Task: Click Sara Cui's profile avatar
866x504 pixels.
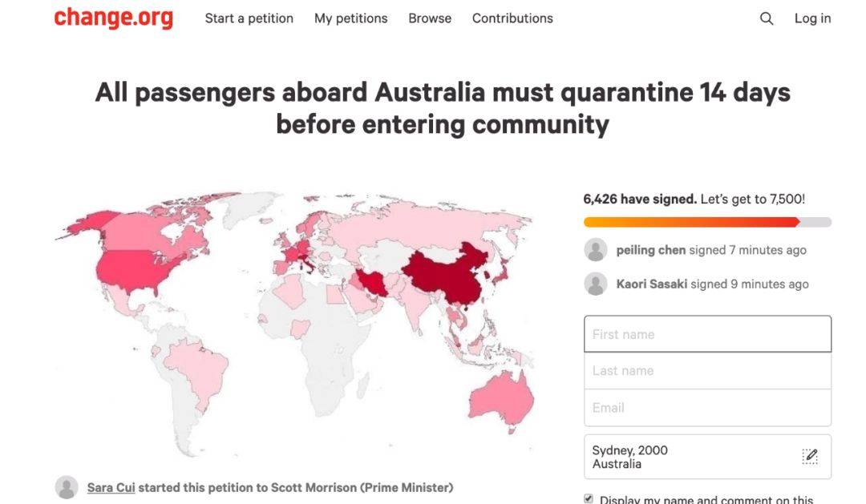Action: [x=67, y=487]
